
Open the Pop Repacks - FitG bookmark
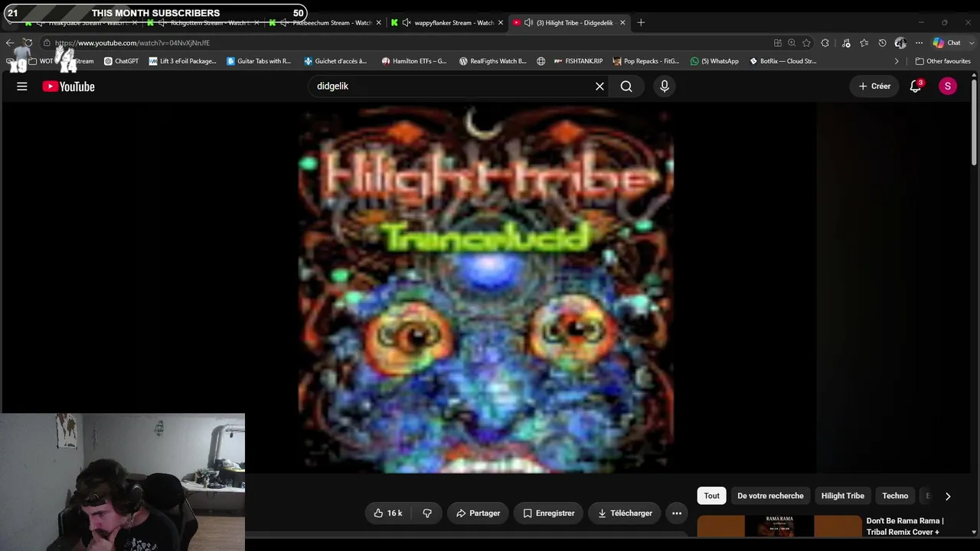click(x=645, y=61)
